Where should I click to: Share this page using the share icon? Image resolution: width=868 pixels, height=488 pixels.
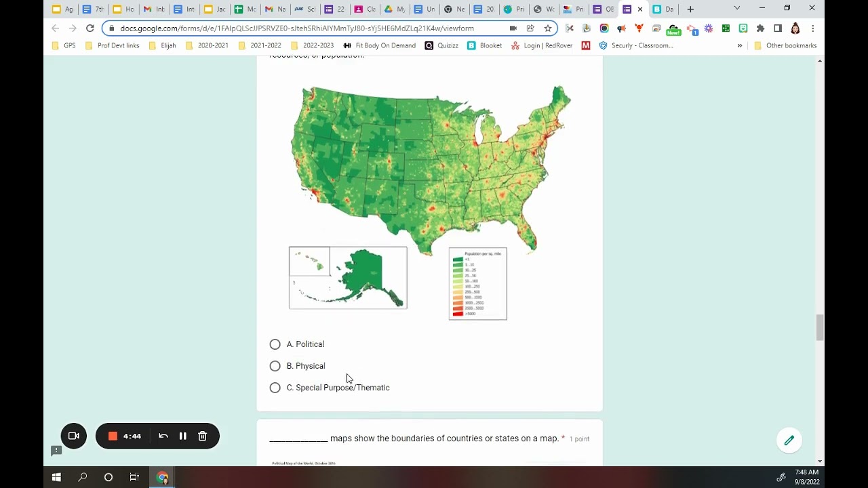pyautogui.click(x=530, y=28)
